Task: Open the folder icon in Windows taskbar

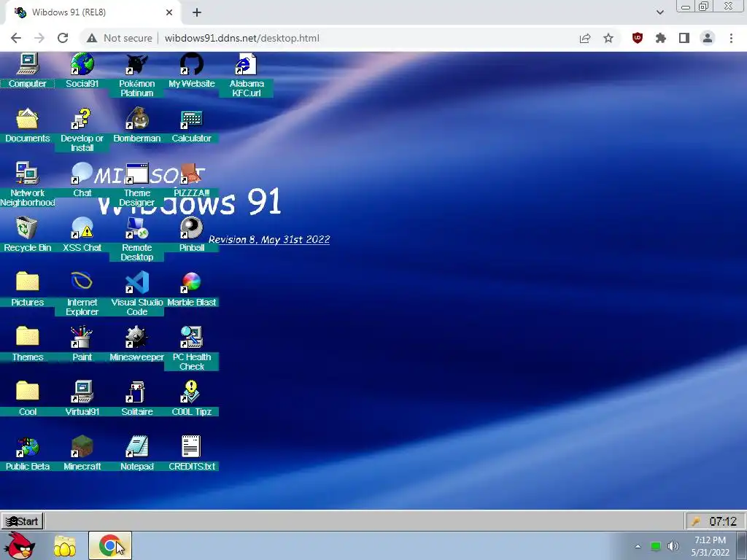Action: tap(64, 545)
